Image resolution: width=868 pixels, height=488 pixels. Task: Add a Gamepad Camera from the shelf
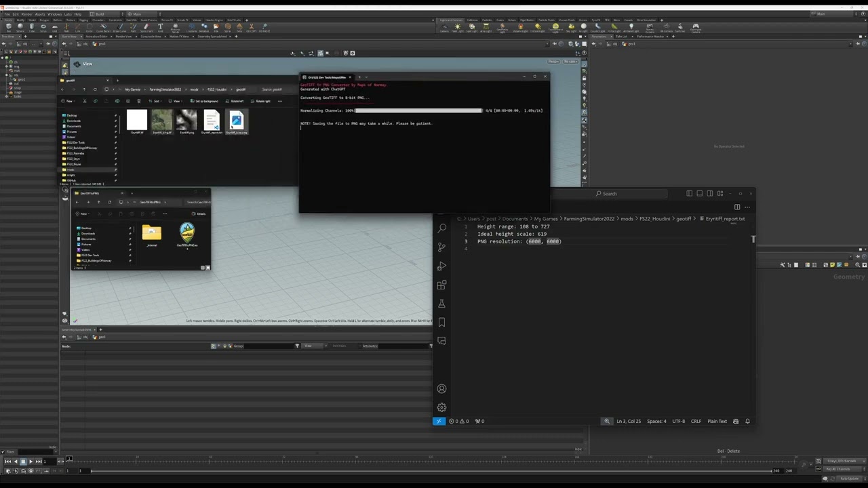pos(696,28)
